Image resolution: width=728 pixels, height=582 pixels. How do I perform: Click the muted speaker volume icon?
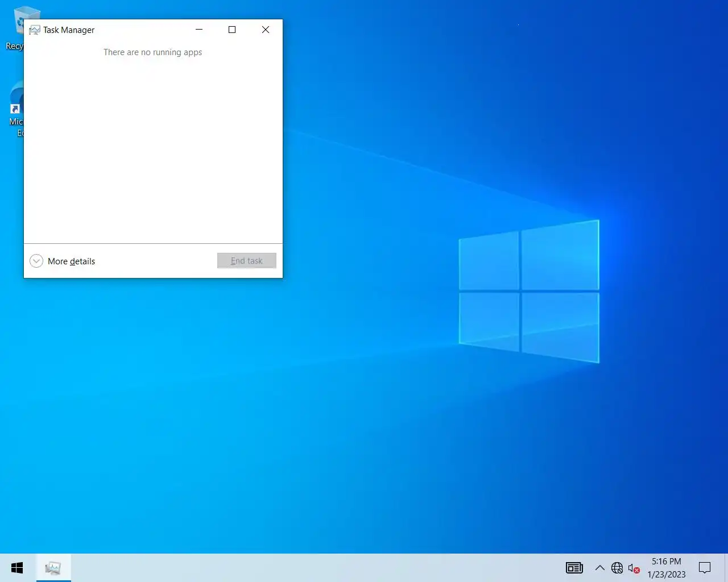634,568
